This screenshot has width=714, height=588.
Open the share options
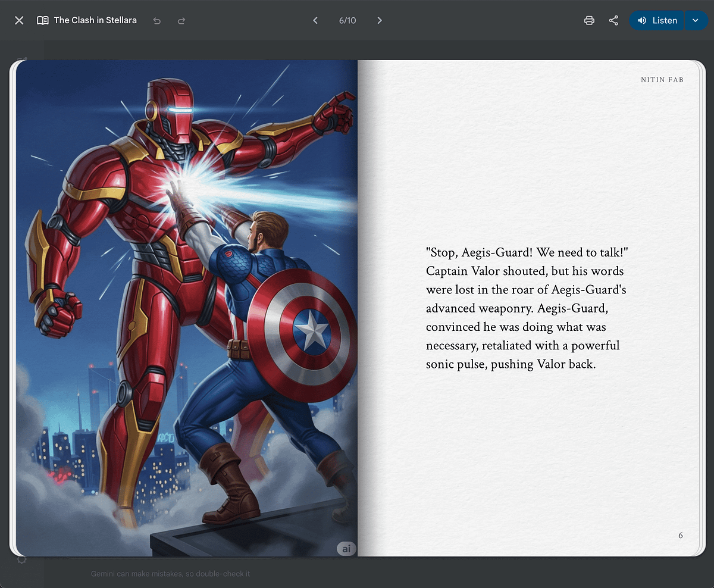[x=613, y=20]
